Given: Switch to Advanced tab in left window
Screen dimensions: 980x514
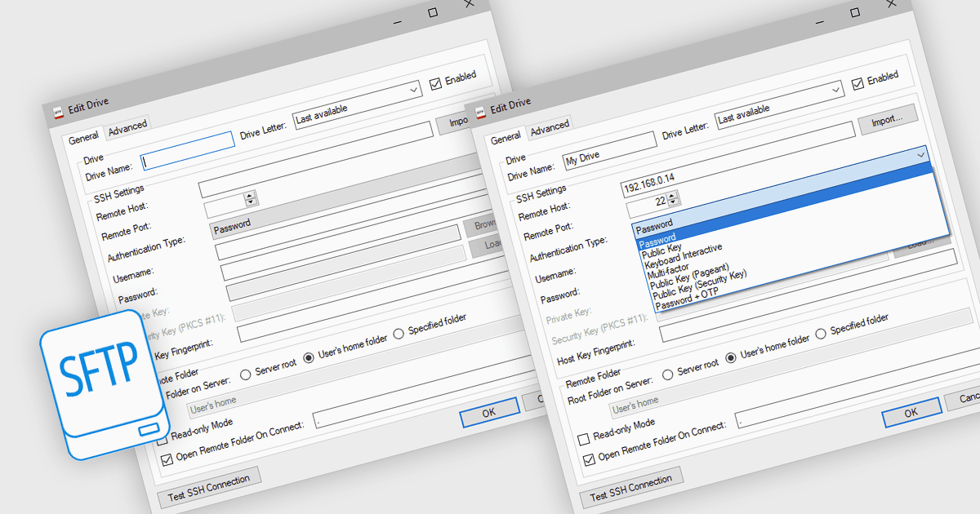Looking at the screenshot, I should click(127, 126).
